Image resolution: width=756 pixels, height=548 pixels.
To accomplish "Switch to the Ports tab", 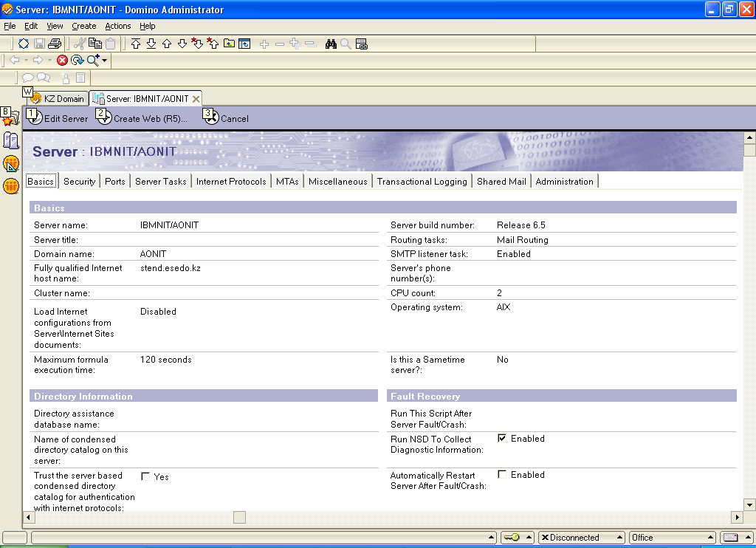I will [114, 182].
